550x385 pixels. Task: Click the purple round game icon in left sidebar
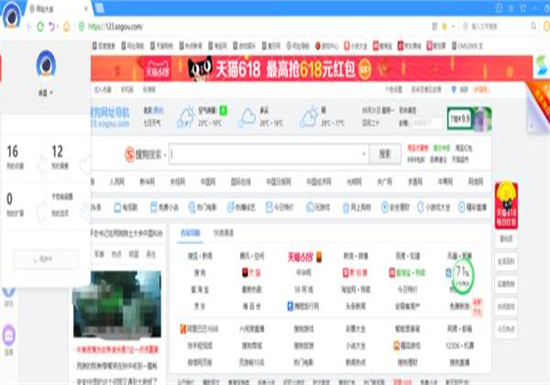coord(9,336)
